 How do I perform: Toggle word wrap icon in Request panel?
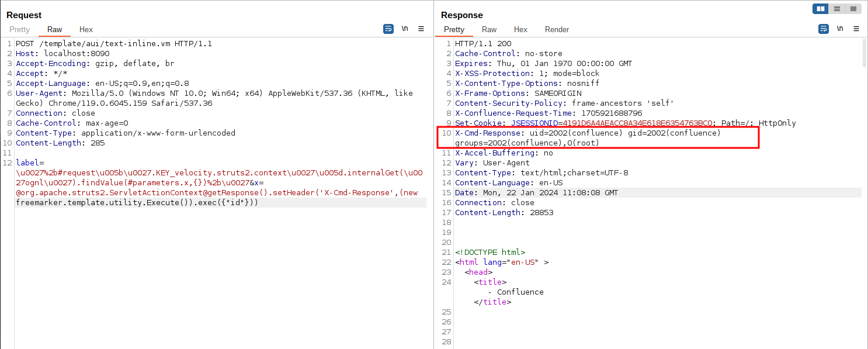(388, 29)
